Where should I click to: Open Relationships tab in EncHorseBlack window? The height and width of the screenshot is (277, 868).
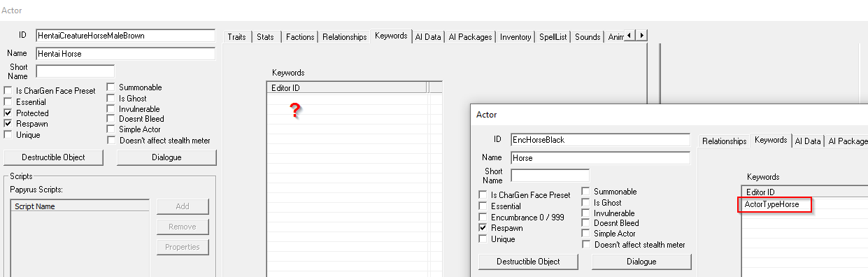[x=724, y=141]
